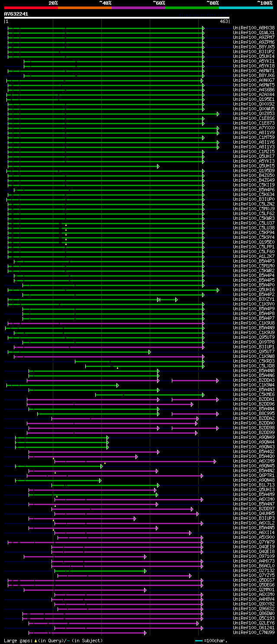Viewport: 277px width, 644px height.
Task: Click the Large gaps legend text
Action: tap(53, 640)
